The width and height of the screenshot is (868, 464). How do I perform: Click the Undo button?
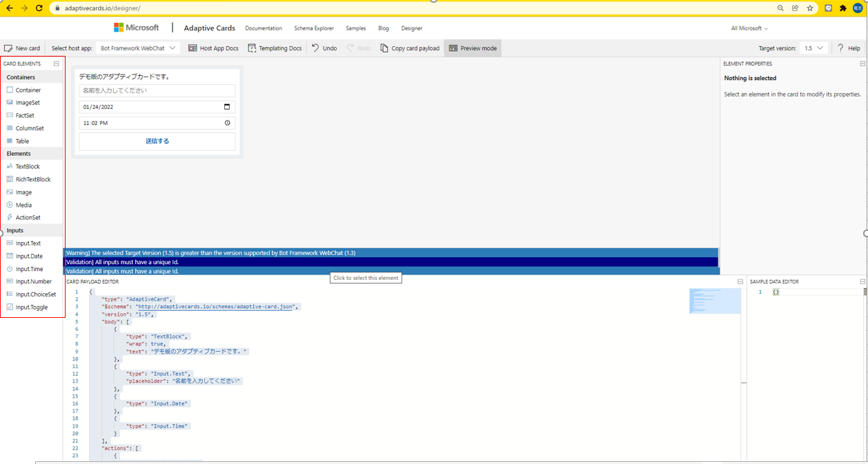(x=324, y=48)
